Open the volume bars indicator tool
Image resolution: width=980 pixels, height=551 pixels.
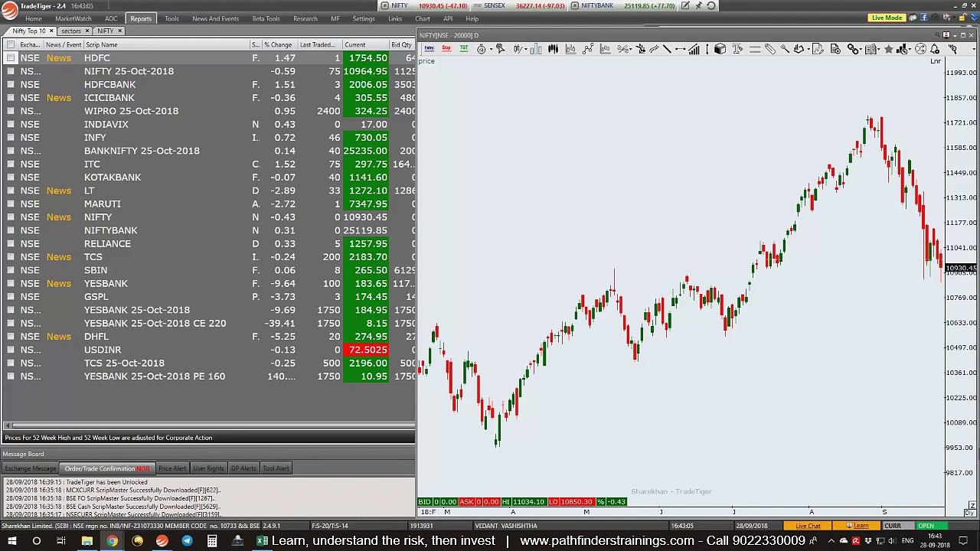tap(694, 49)
